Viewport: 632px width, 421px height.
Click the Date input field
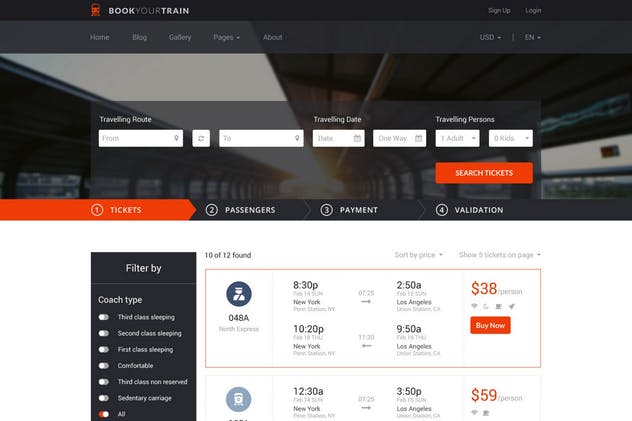[x=339, y=138]
